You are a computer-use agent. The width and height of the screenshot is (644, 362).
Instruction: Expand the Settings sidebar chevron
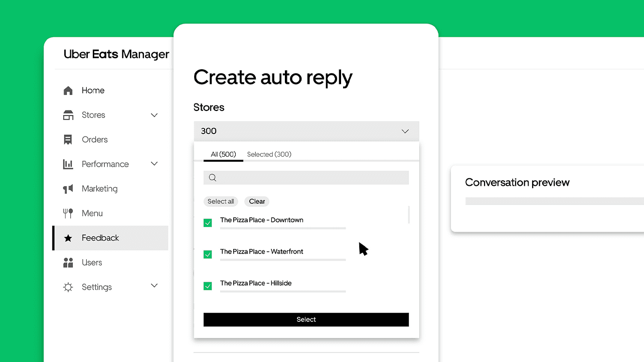(154, 286)
